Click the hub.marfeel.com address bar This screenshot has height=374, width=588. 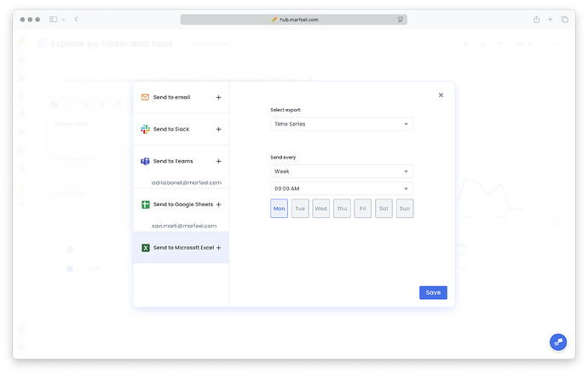click(293, 19)
